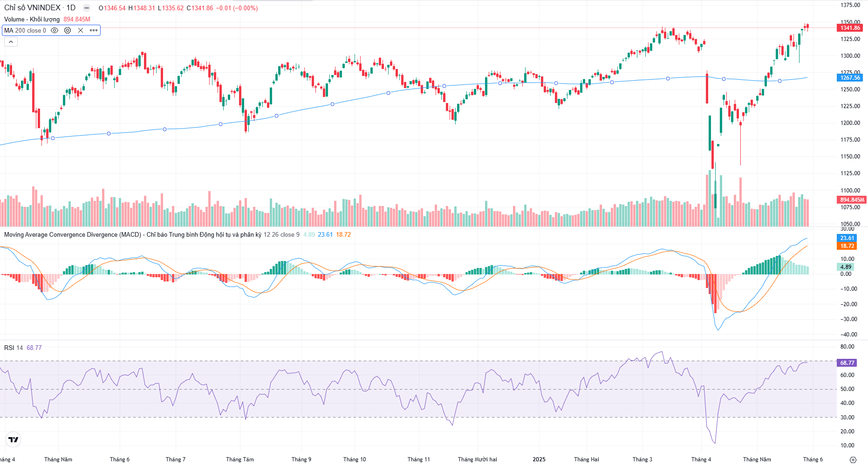Click 20.00 on the RSI scale

(847, 432)
